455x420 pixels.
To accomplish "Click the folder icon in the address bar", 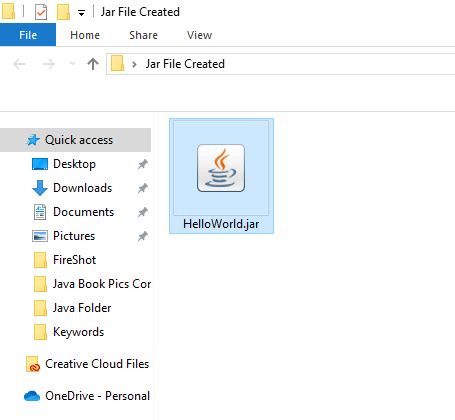I will 117,63.
